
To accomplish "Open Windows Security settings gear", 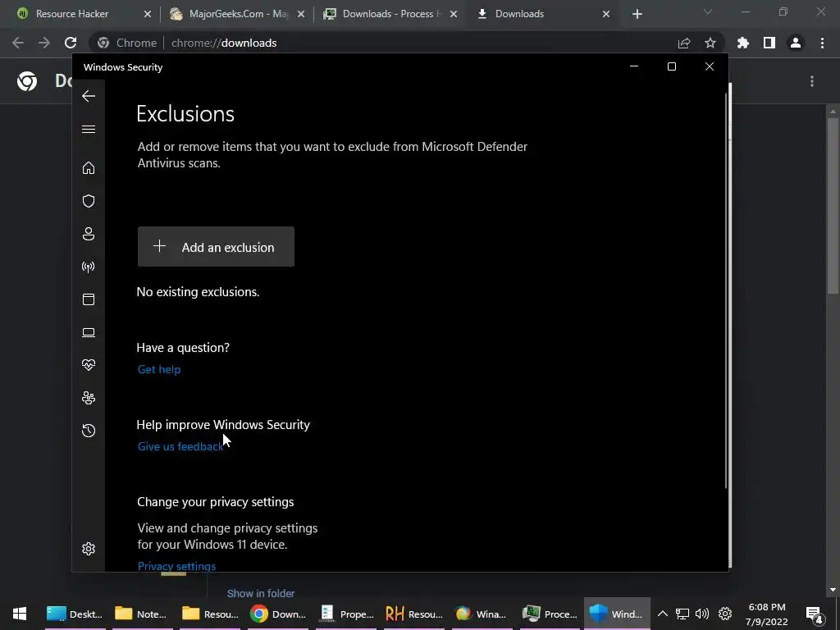I will (x=89, y=549).
